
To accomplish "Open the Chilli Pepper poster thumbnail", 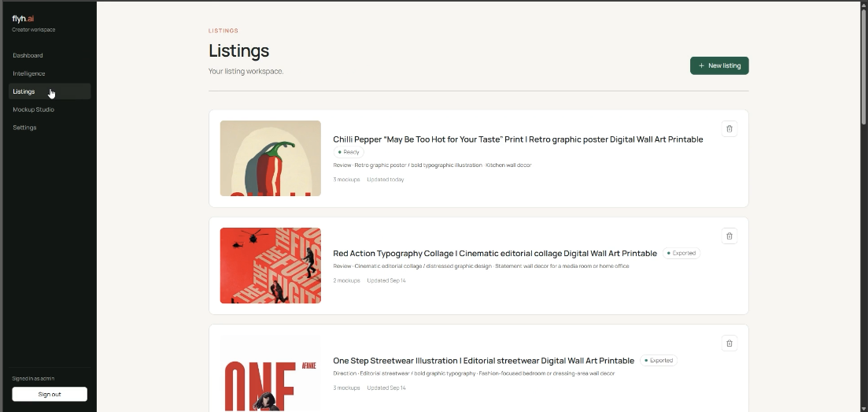I will [x=270, y=158].
